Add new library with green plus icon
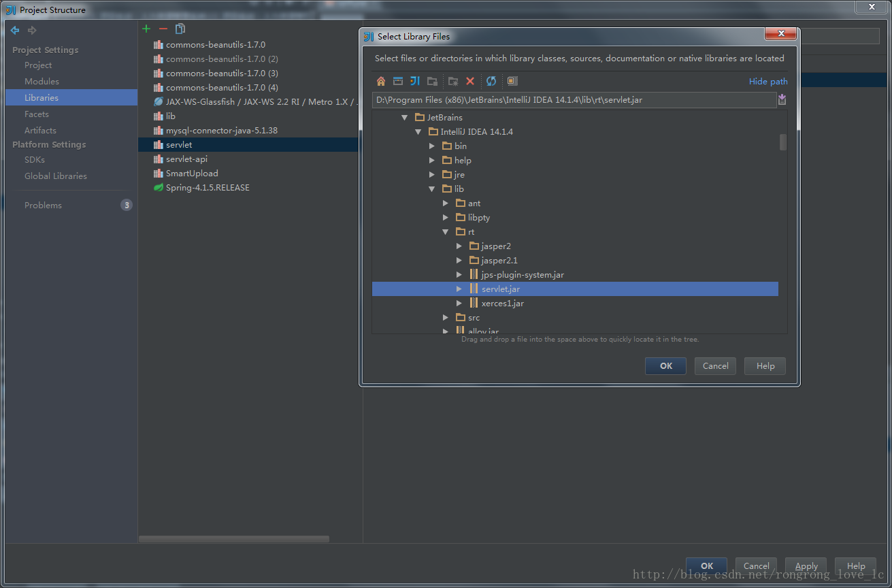 click(146, 29)
